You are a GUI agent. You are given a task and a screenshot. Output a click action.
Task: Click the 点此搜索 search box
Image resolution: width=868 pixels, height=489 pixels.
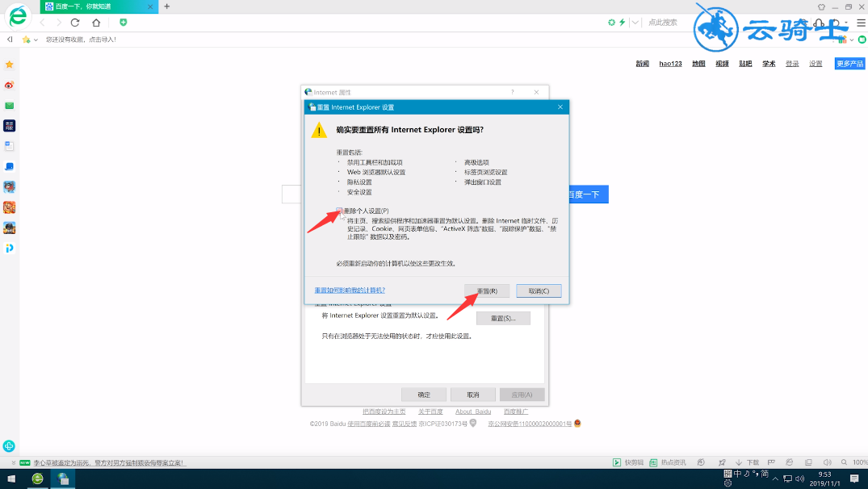[x=663, y=22]
